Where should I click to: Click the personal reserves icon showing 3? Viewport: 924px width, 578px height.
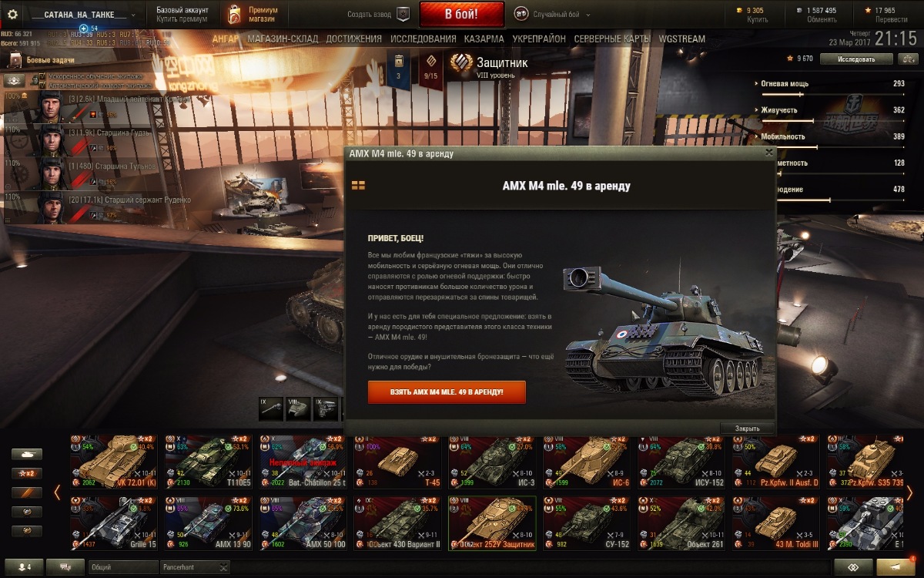[x=398, y=69]
